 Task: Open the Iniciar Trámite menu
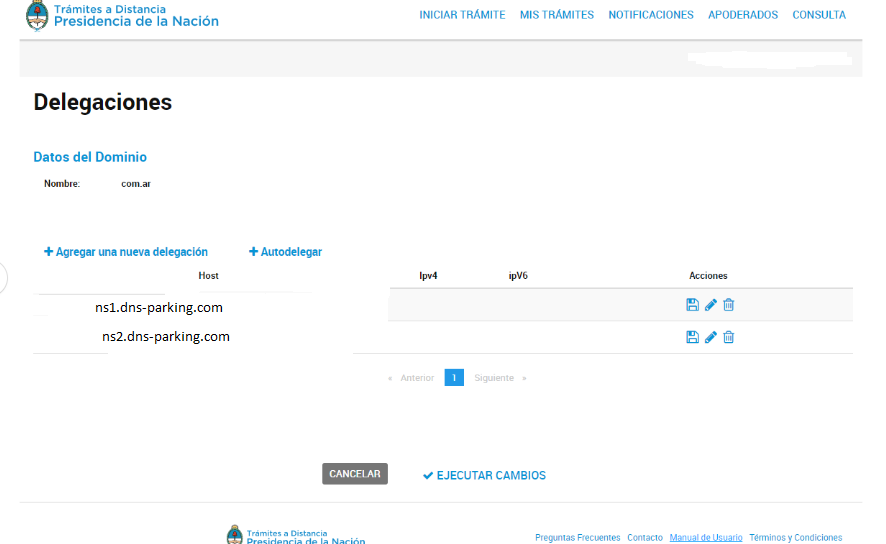click(x=462, y=15)
